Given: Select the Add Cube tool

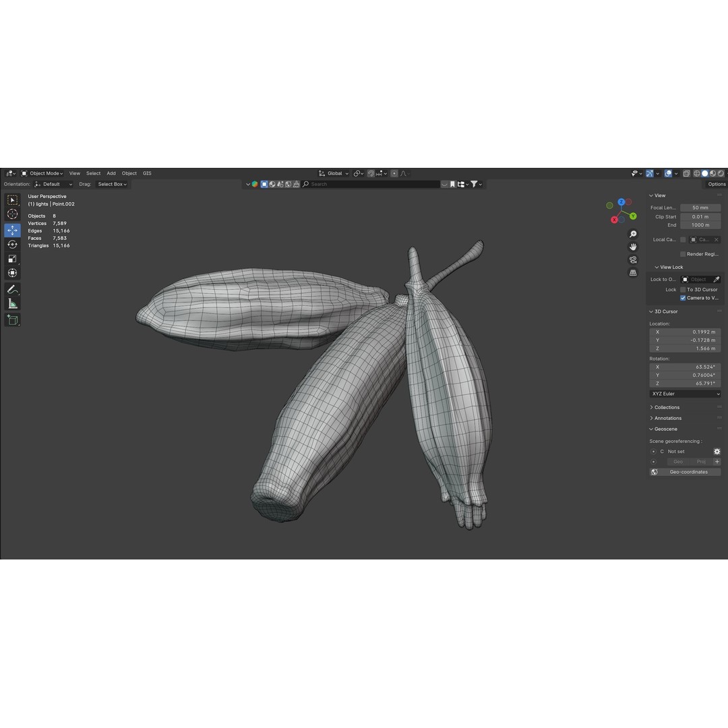Looking at the screenshot, I should (12, 320).
